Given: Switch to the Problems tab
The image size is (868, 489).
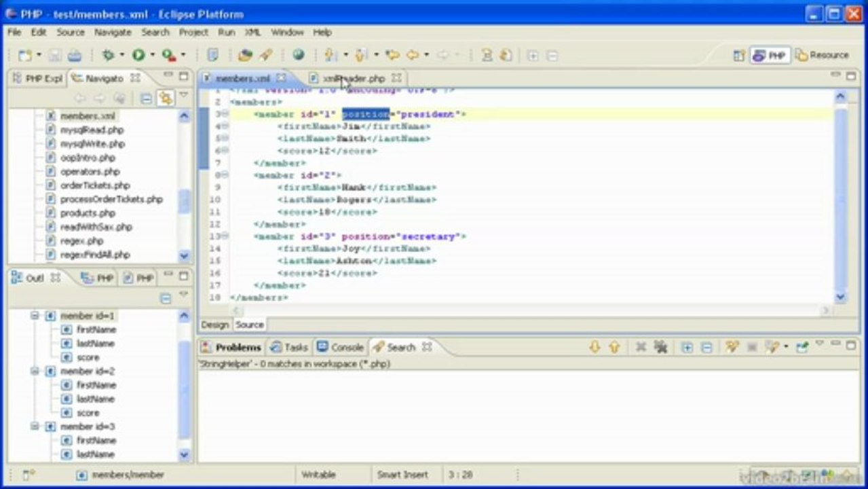Looking at the screenshot, I should (x=231, y=347).
